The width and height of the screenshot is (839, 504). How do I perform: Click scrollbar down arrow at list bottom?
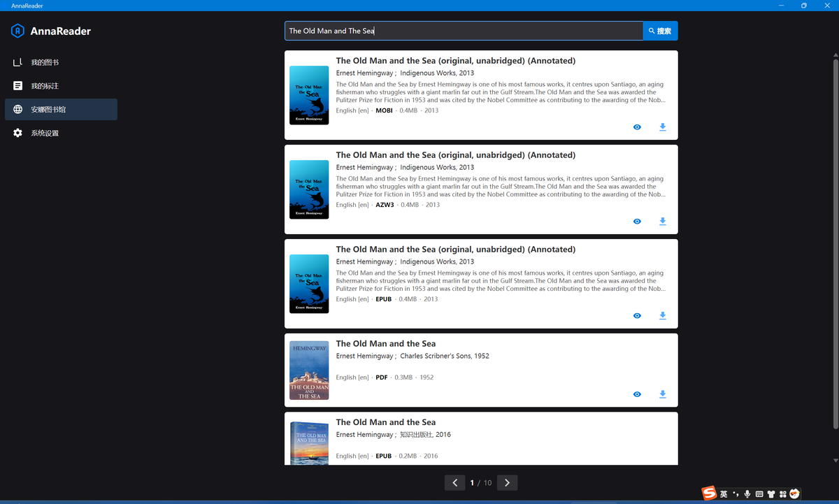(836, 461)
